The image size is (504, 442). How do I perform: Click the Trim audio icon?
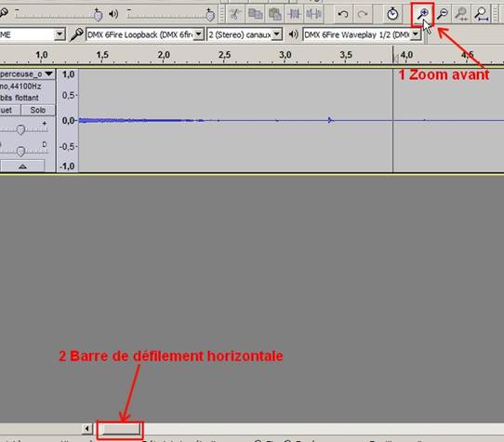click(x=294, y=14)
